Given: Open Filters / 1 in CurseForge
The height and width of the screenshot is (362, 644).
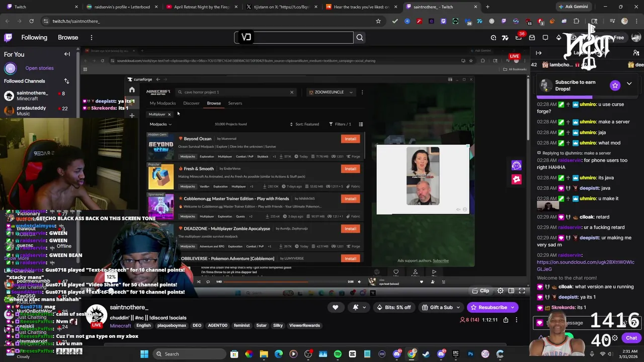Looking at the screenshot, I should coord(340,124).
